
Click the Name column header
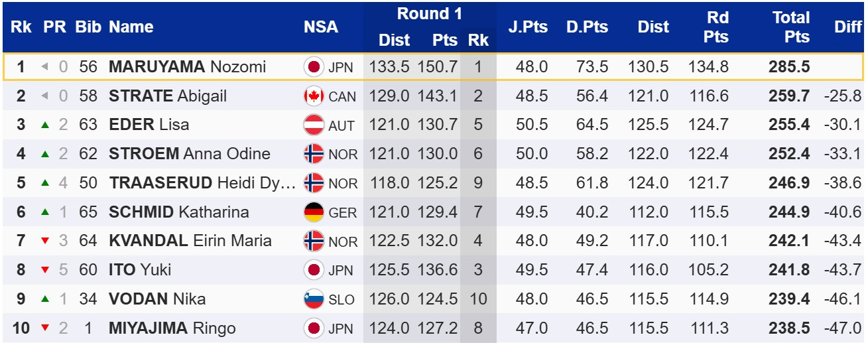coord(131,27)
